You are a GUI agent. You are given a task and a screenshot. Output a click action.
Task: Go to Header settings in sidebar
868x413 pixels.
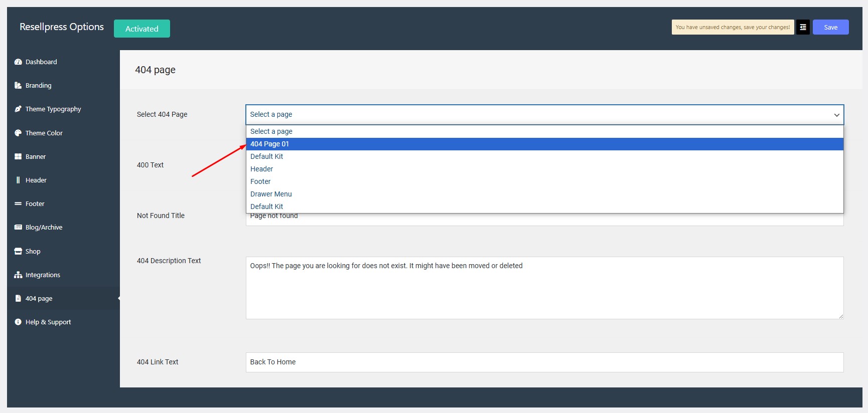click(x=36, y=180)
